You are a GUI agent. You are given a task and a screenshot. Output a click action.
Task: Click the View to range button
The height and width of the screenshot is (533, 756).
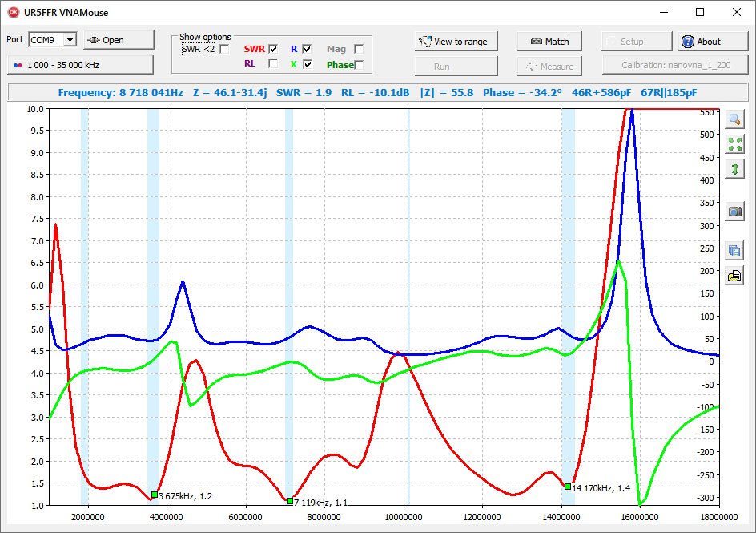[456, 42]
